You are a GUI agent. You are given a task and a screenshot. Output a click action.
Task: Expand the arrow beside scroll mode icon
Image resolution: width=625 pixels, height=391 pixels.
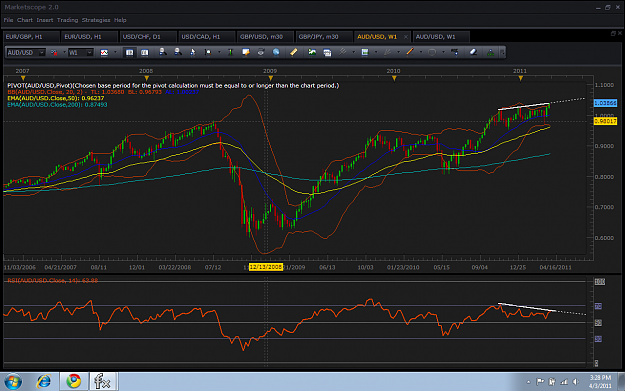point(219,52)
